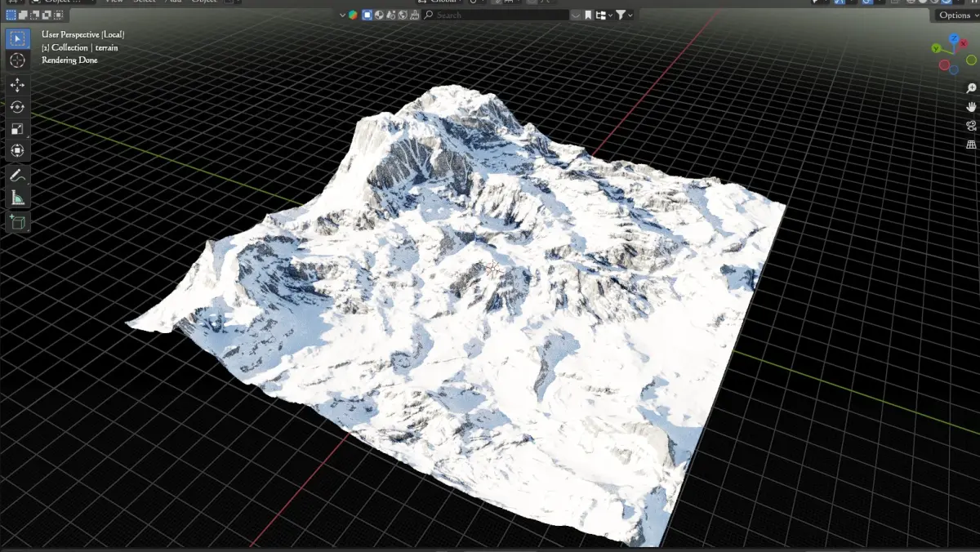Set selection mode to extend
980x552 pixels.
pos(23,15)
